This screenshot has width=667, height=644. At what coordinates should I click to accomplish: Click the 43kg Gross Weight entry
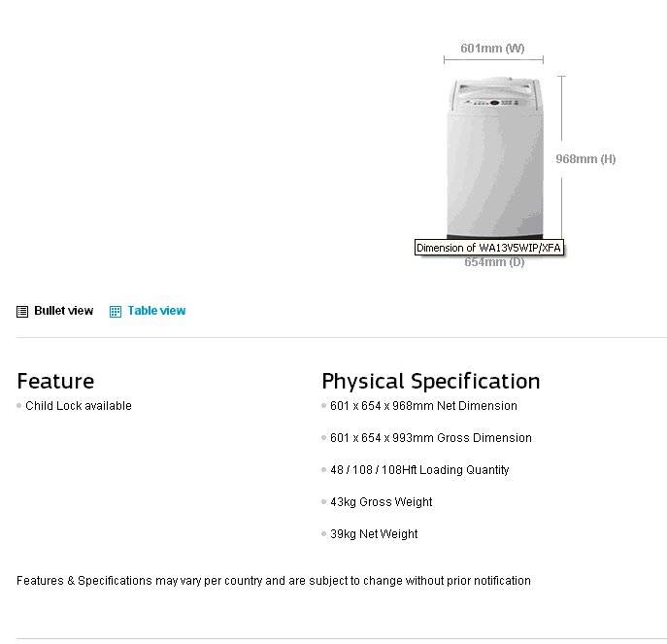(382, 502)
